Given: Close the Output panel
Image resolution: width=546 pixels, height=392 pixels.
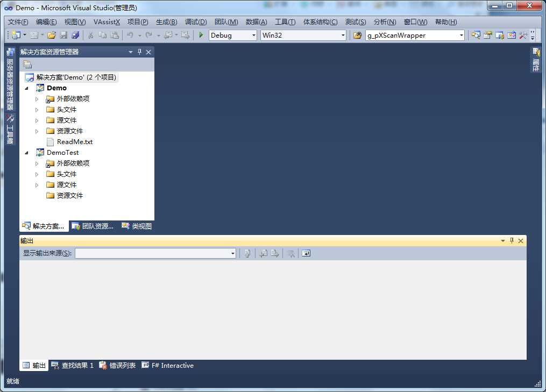Looking at the screenshot, I should (521, 240).
